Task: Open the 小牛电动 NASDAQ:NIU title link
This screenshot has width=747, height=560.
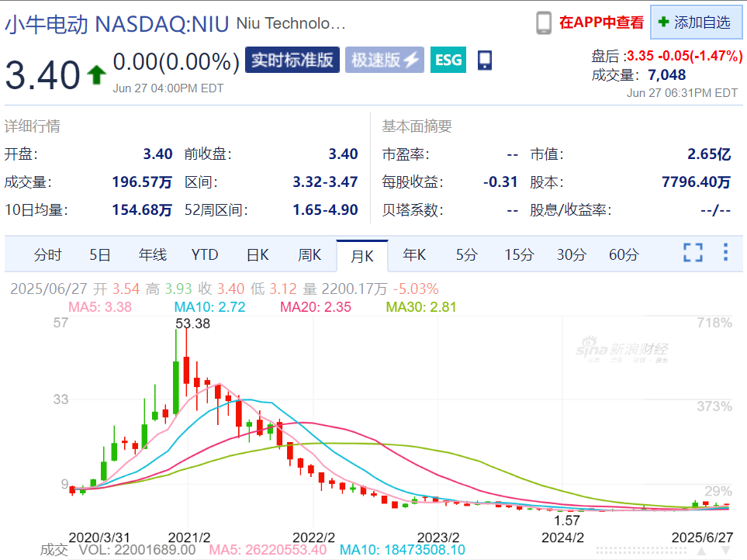Action: (x=116, y=24)
